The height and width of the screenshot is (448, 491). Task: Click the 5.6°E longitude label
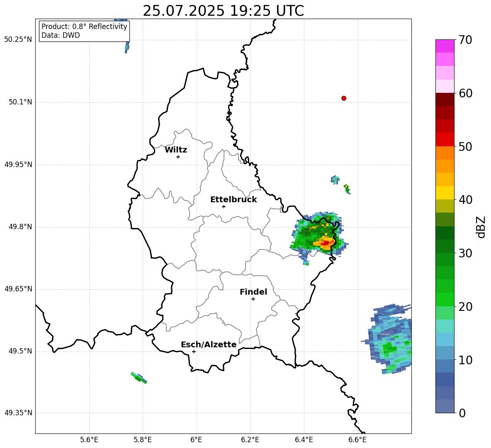pos(89,440)
